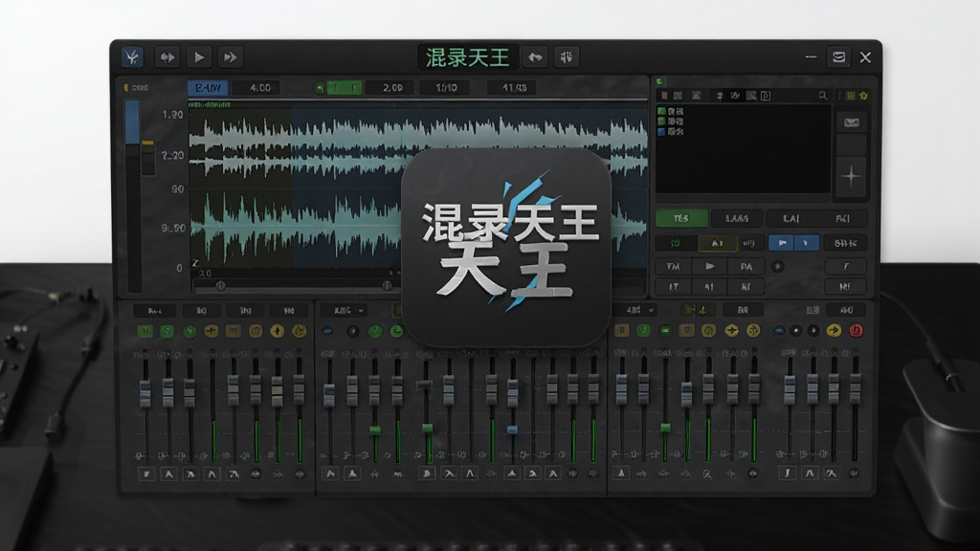980x551 pixels.
Task: Toggle the green switch group left of 2.09
Action: [338, 88]
